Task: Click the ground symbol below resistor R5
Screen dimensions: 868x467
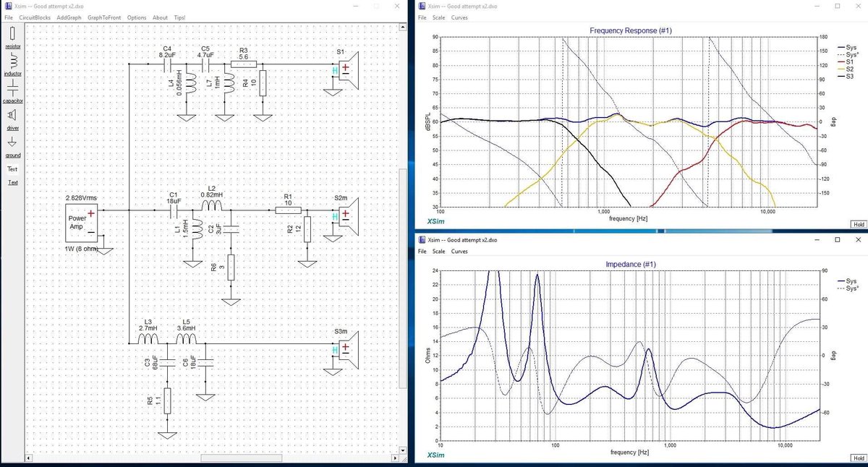Action: [168, 434]
